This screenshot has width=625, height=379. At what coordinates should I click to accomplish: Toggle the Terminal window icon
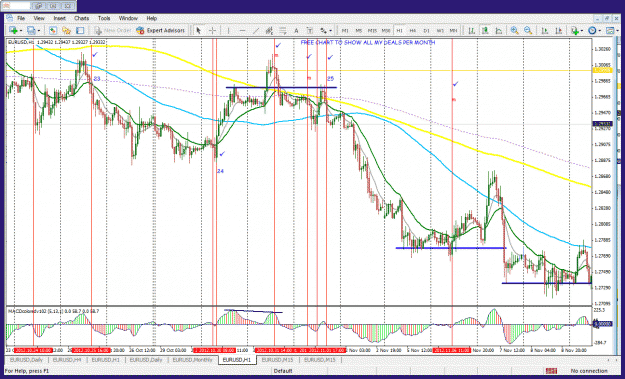pos(80,30)
